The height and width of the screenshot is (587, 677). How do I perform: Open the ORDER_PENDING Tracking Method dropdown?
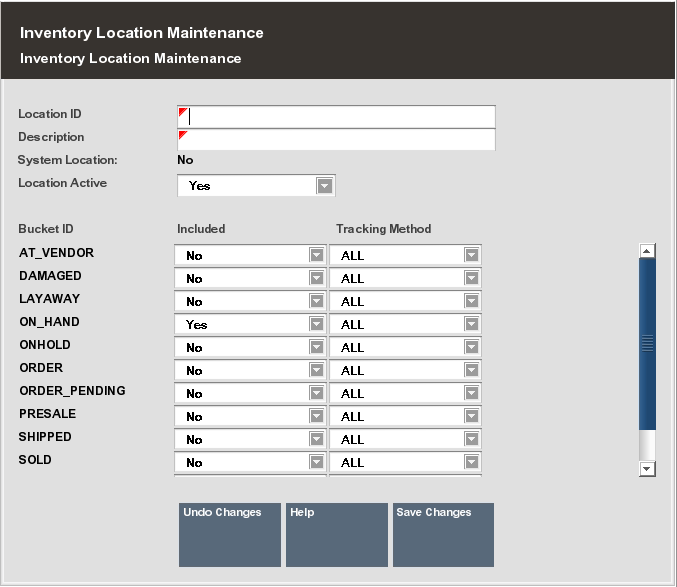[405, 393]
